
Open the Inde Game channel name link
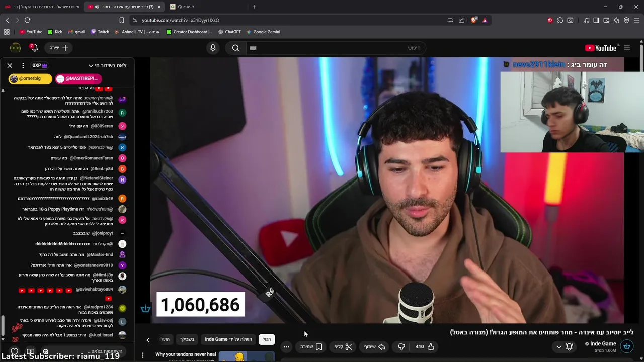point(603,344)
